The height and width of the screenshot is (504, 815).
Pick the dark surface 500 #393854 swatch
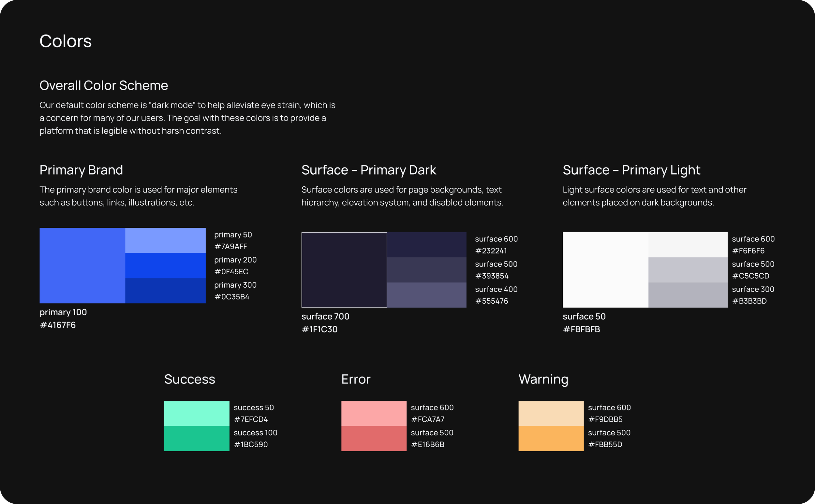427,270
